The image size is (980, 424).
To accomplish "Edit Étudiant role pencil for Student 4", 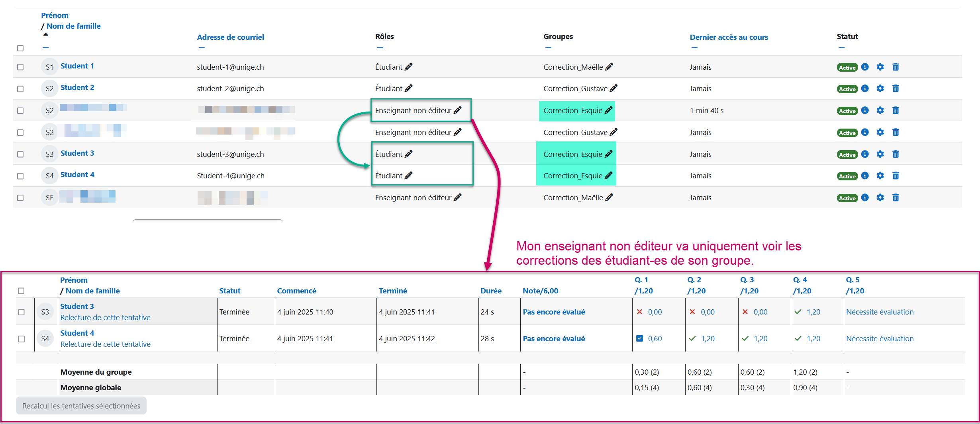I will click(408, 176).
